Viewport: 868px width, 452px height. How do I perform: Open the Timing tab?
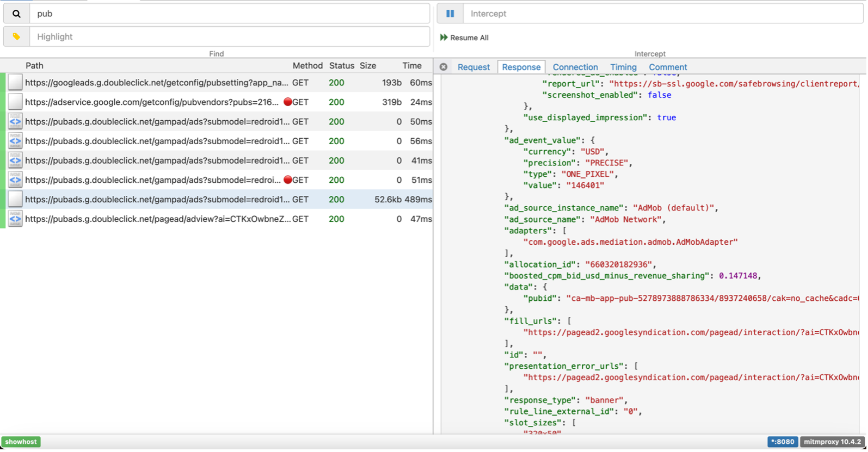(623, 67)
